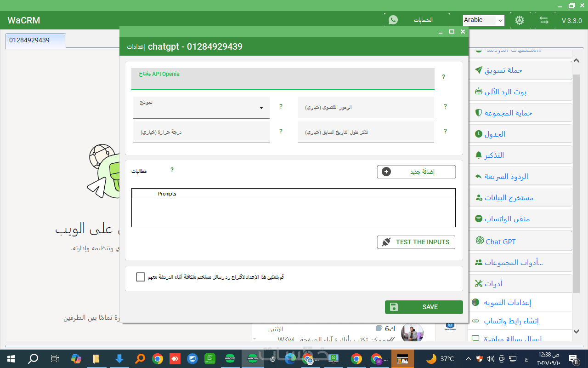
Task: Click help icon next to درجة حرارة field
Action: pos(281,131)
